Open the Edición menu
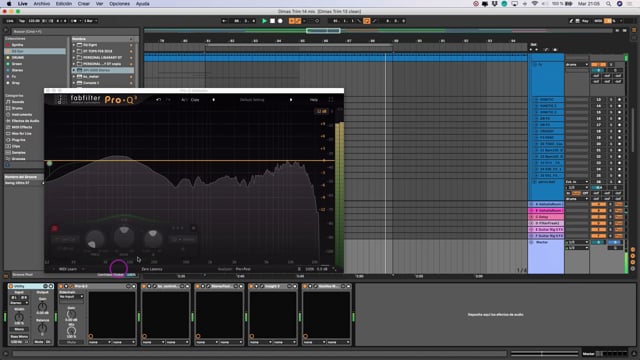This screenshot has height=360, width=640. [x=64, y=4]
